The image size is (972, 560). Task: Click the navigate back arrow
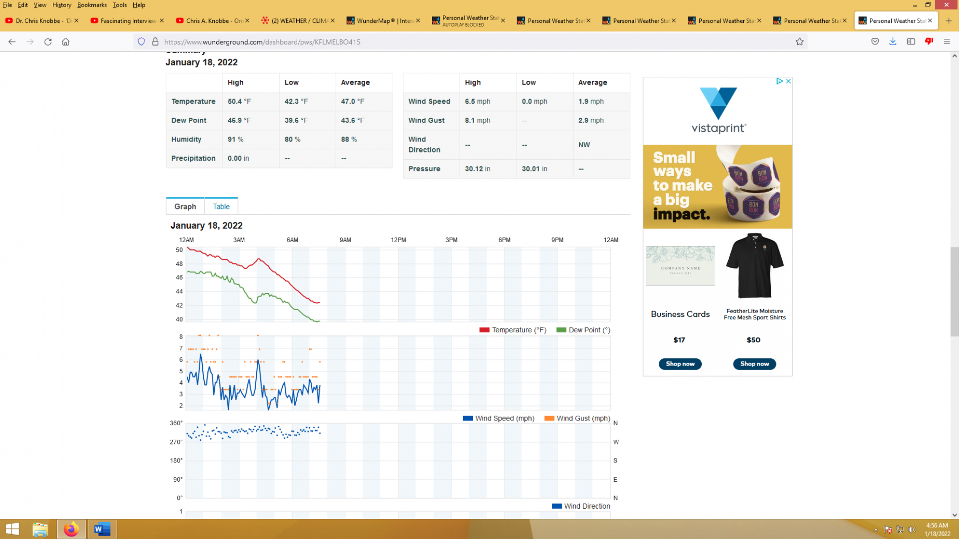[12, 42]
